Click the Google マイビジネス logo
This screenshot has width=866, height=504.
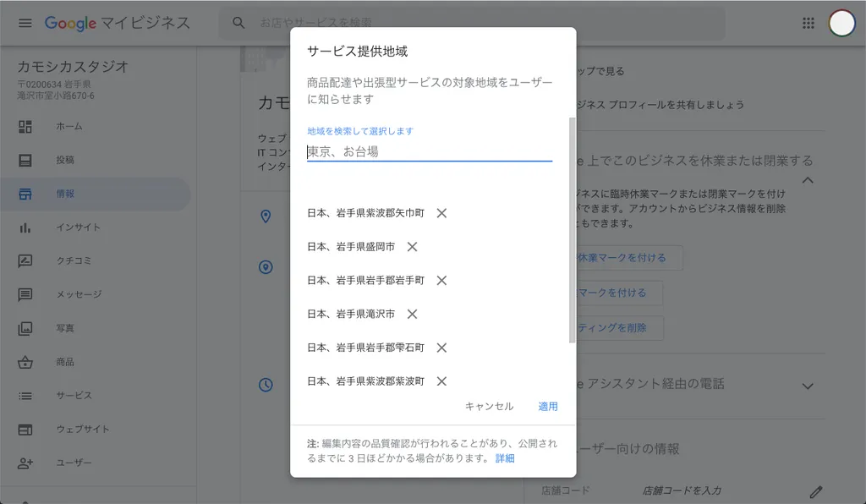pyautogui.click(x=117, y=23)
